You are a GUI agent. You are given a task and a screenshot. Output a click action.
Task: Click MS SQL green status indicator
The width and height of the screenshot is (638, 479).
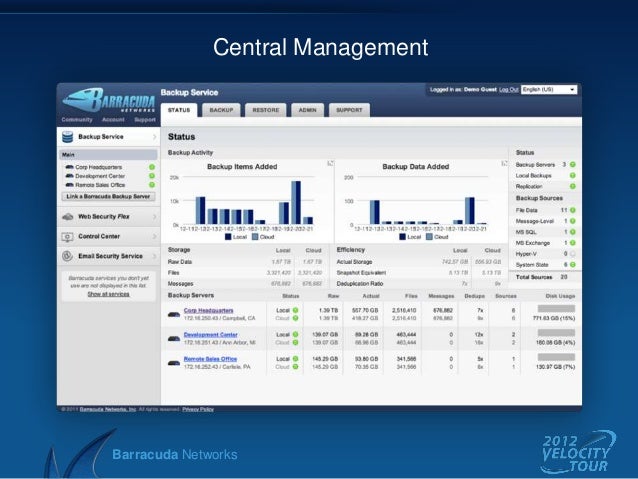pos(572,232)
